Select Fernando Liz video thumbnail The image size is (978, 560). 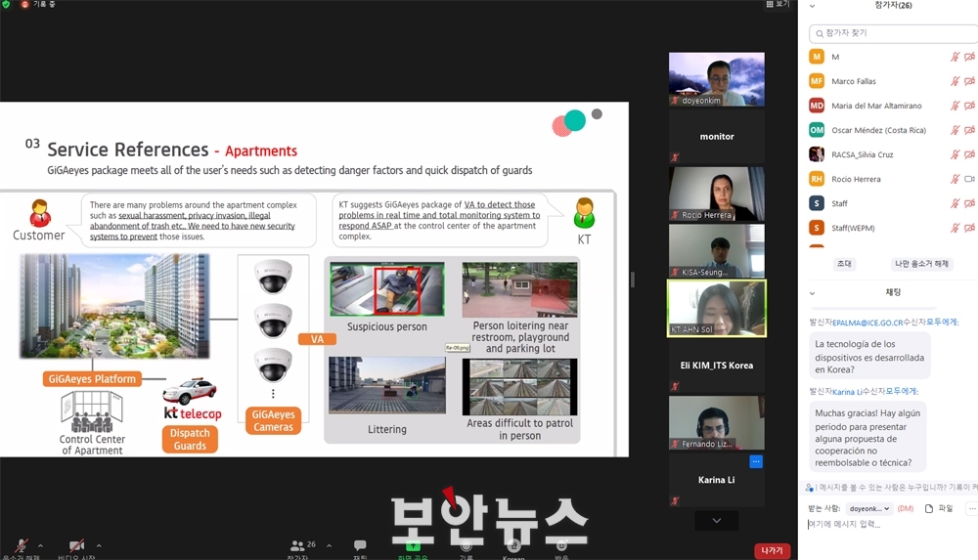tap(717, 423)
